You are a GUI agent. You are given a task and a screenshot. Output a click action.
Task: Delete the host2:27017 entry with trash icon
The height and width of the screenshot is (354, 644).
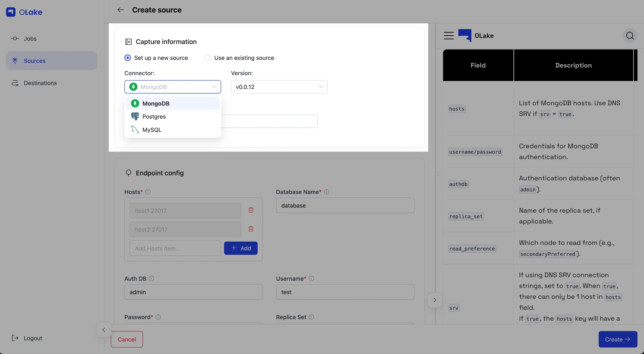[251, 229]
